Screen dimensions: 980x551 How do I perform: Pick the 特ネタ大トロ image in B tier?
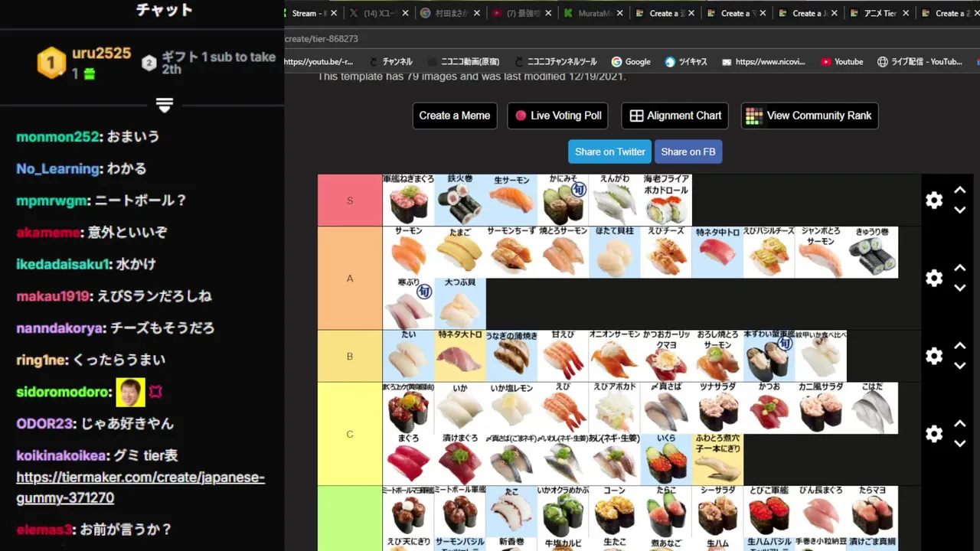point(460,356)
